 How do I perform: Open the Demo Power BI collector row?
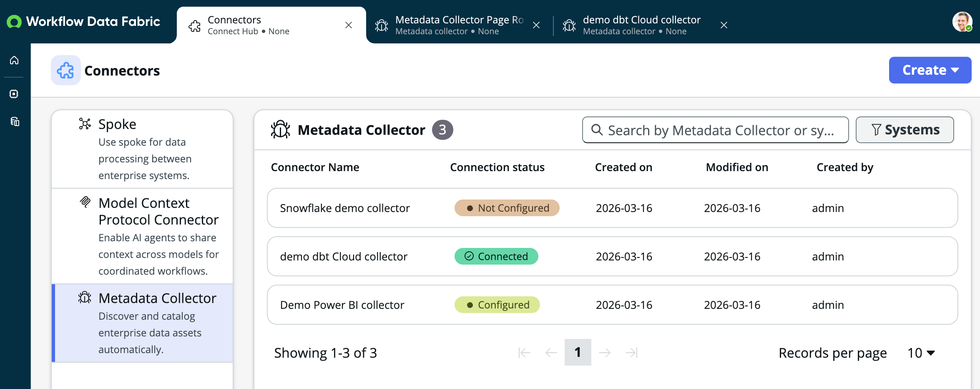pos(612,305)
